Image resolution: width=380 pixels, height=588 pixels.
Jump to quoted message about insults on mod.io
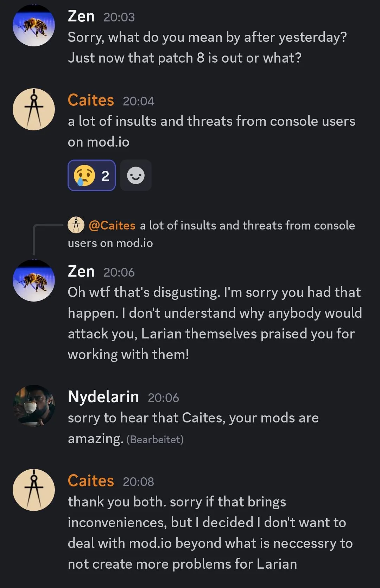[x=246, y=226]
